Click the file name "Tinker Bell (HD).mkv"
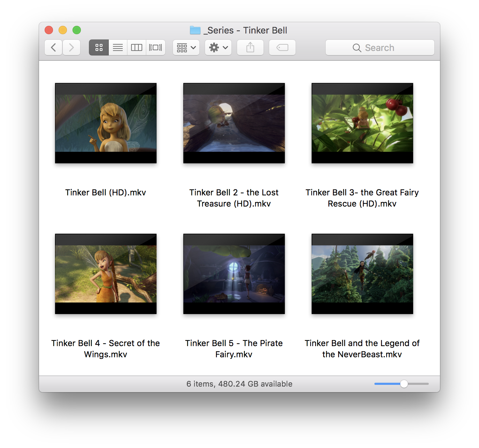 point(106,193)
